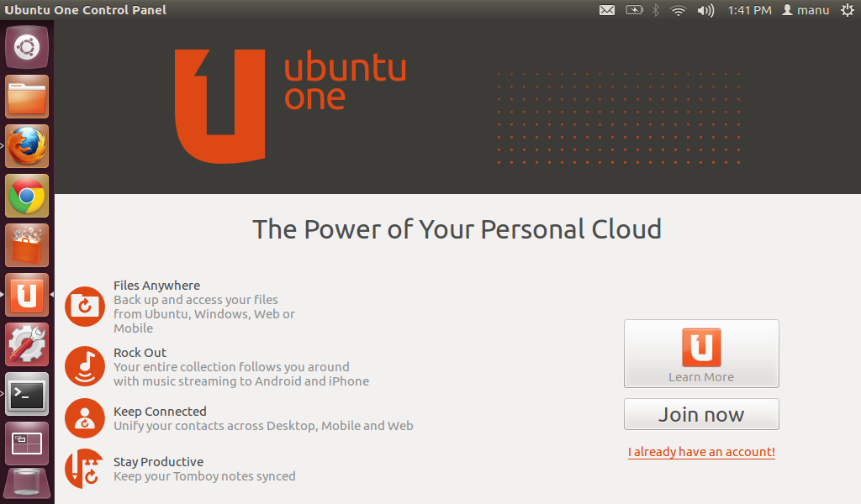The height and width of the screenshot is (504, 861).
Task: Open the clock menu showing 1:41 PM
Action: 750,10
